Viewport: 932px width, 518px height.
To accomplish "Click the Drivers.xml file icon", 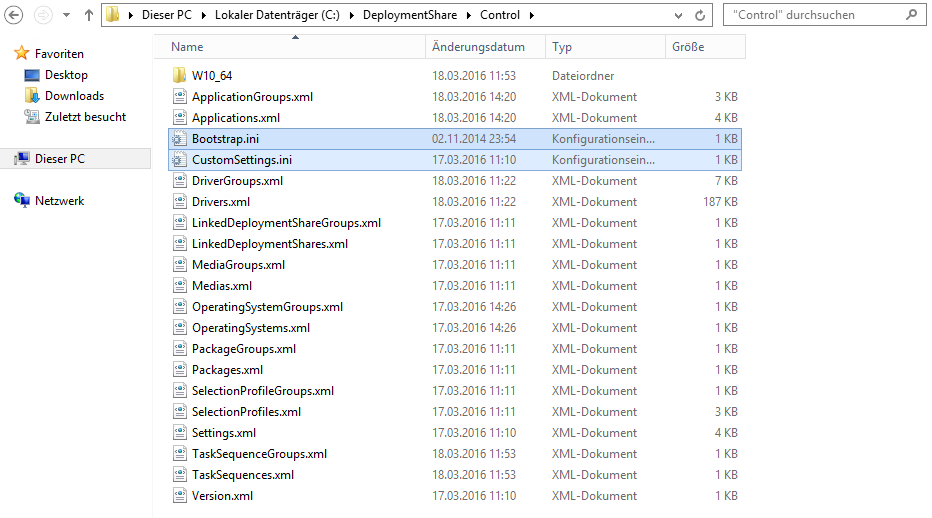I will pyautogui.click(x=179, y=202).
